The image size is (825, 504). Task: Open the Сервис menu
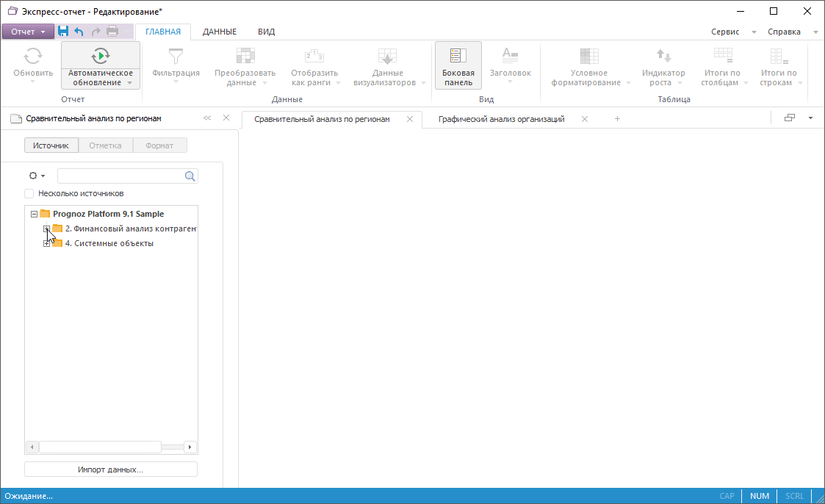[725, 32]
